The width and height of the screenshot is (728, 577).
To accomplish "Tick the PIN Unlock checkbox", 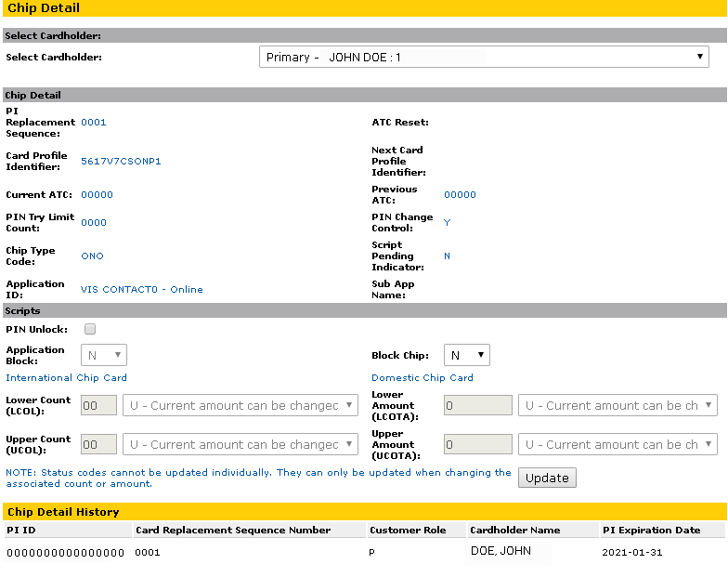I will click(90, 329).
